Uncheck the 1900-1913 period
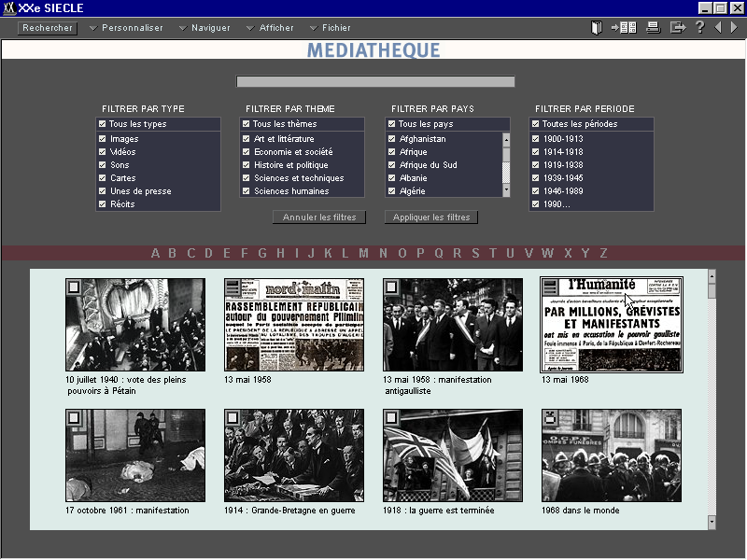The height and width of the screenshot is (560, 747). point(536,139)
